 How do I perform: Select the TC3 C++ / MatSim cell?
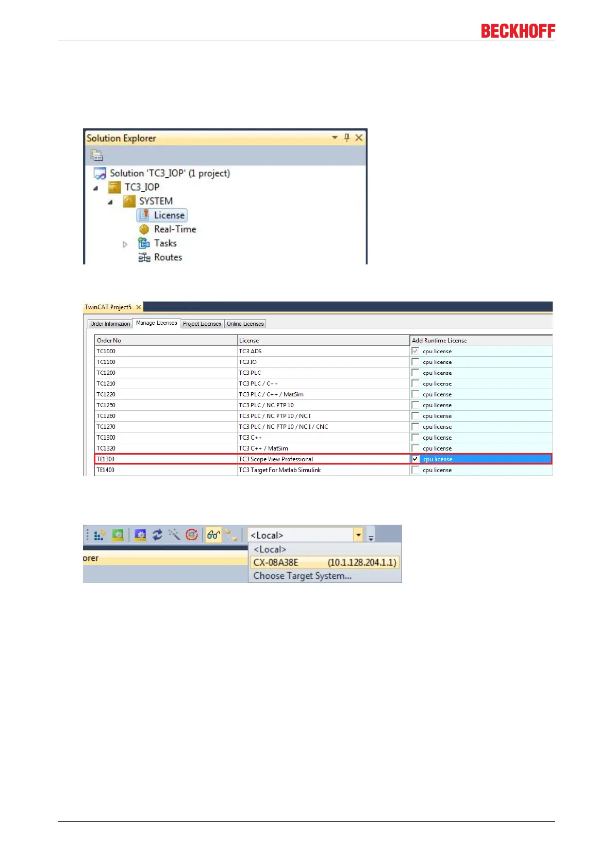(323, 448)
